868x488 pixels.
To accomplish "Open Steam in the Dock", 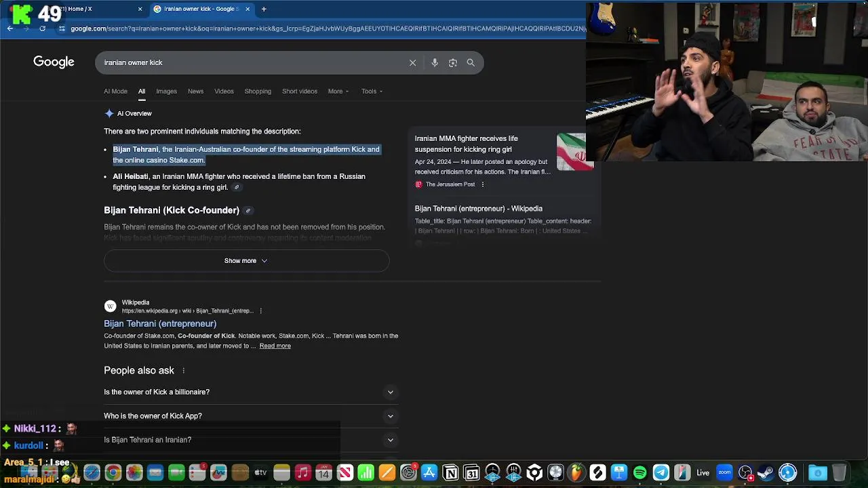I will pos(766,472).
